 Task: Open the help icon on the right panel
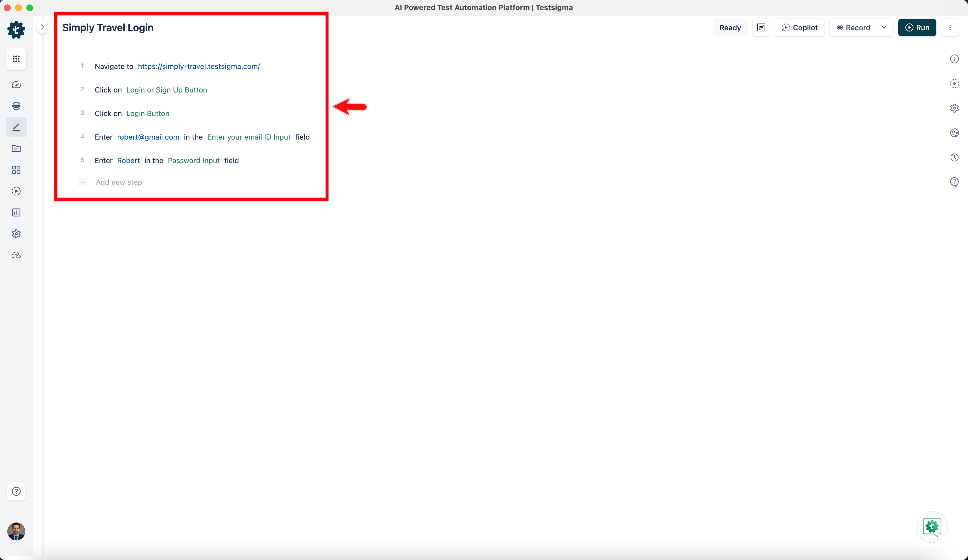tap(955, 182)
